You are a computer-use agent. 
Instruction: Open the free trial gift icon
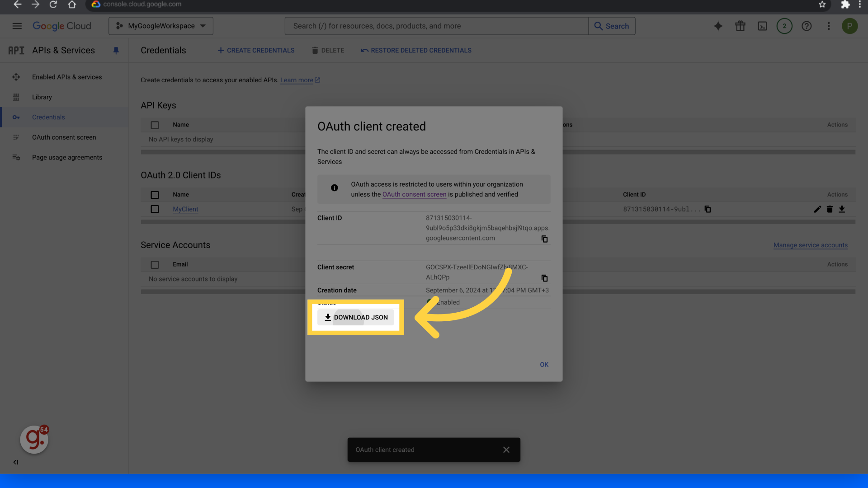pos(740,26)
